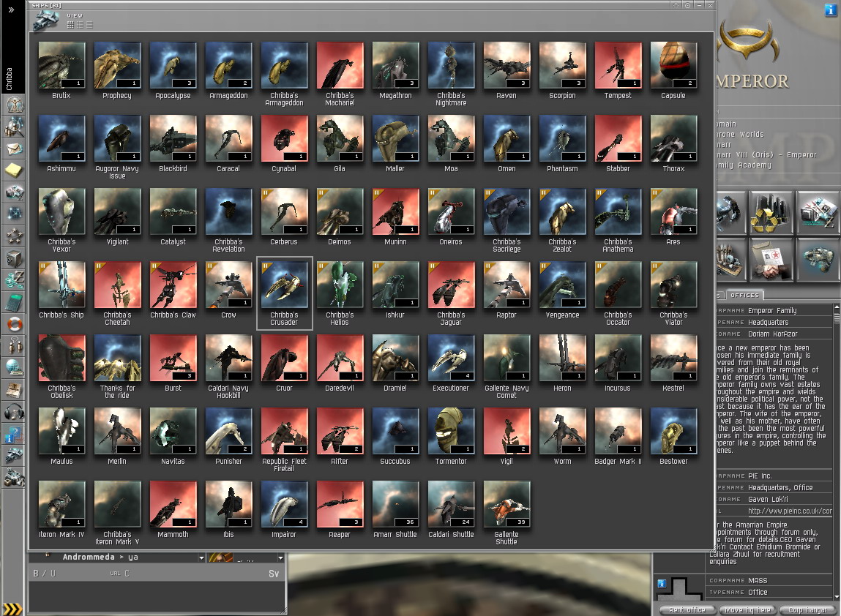Open the pieinc.co.uk hyperlink

(x=790, y=511)
